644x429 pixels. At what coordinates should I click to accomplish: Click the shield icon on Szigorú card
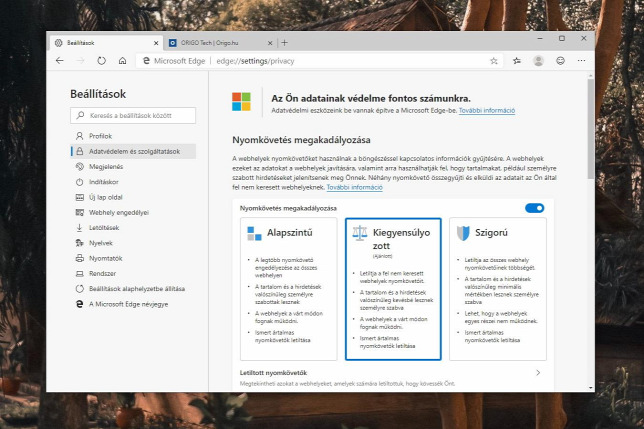point(463,233)
